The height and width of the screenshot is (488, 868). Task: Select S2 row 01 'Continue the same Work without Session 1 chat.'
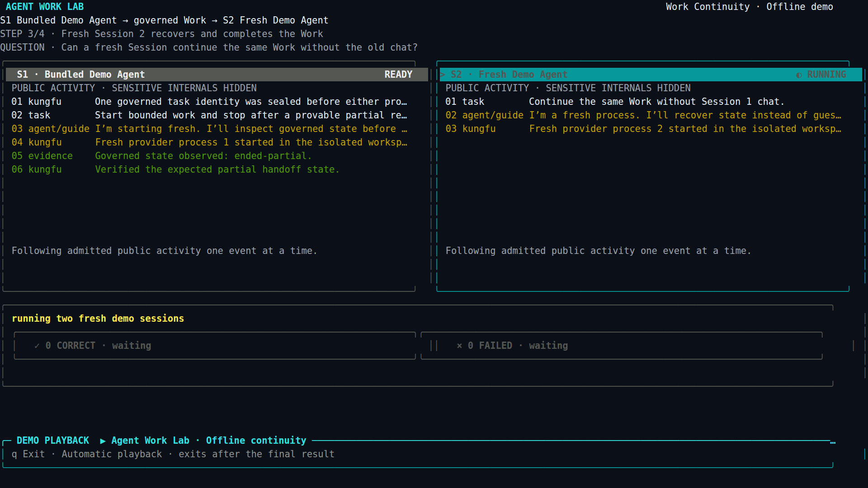615,102
